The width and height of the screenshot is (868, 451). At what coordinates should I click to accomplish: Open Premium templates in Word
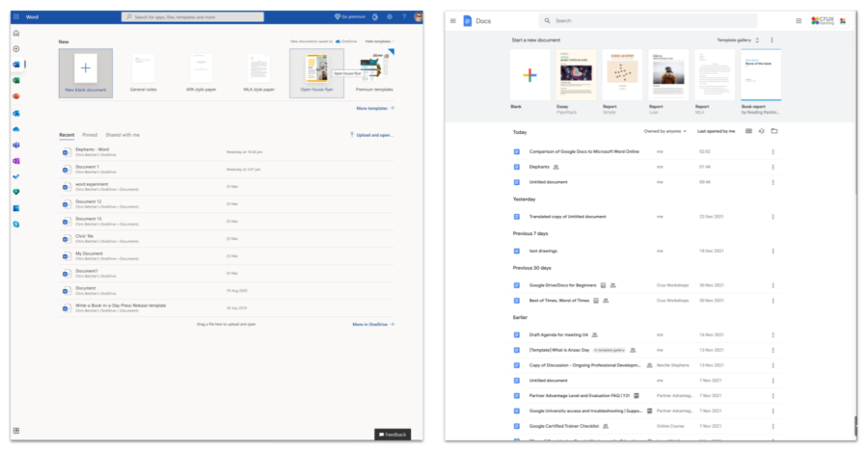[x=374, y=72]
